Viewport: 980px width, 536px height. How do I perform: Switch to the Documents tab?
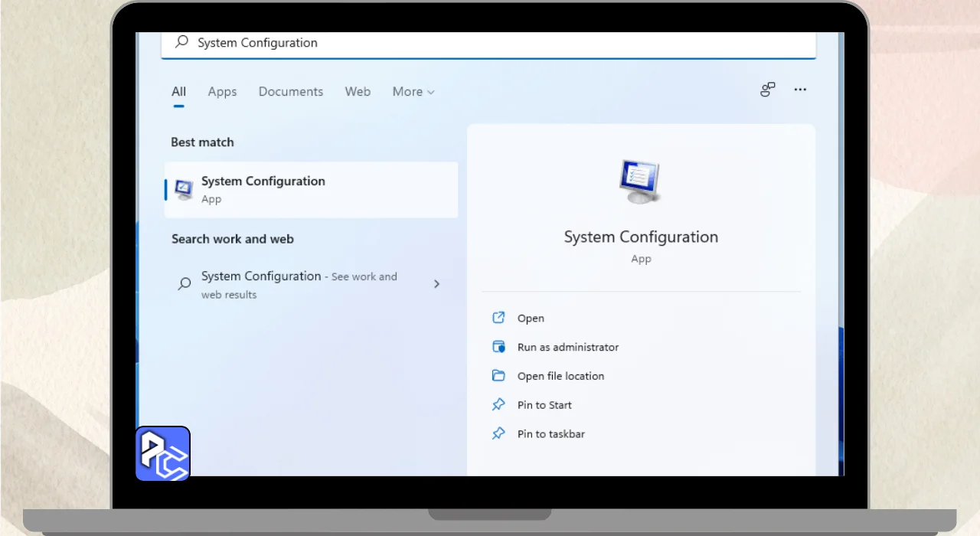pyautogui.click(x=290, y=92)
